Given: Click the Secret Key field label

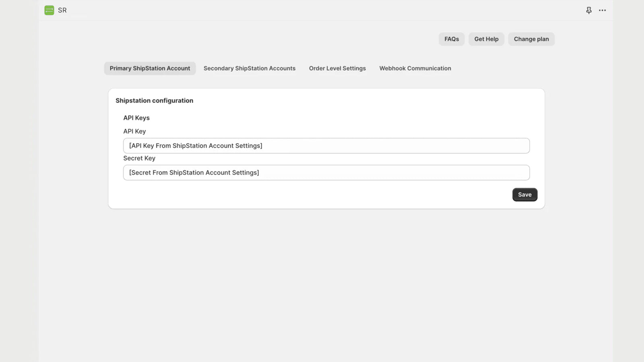Looking at the screenshot, I should point(139,158).
